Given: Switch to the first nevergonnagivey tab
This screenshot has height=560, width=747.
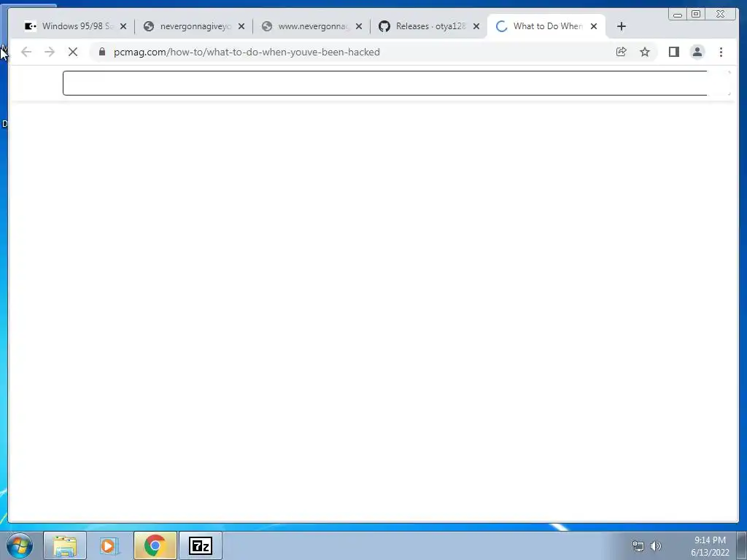Looking at the screenshot, I should [x=193, y=26].
